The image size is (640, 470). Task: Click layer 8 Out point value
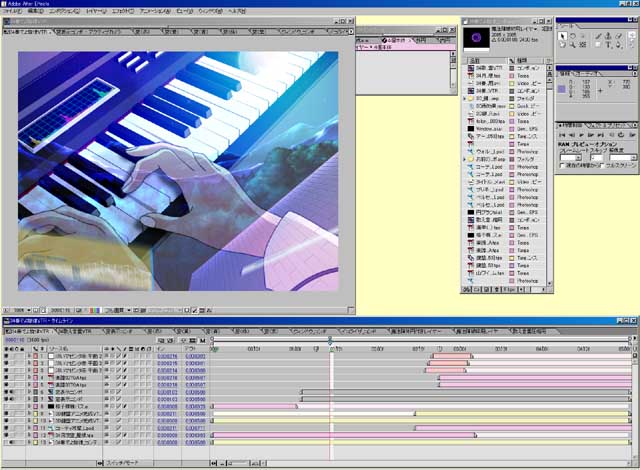[x=195, y=406]
